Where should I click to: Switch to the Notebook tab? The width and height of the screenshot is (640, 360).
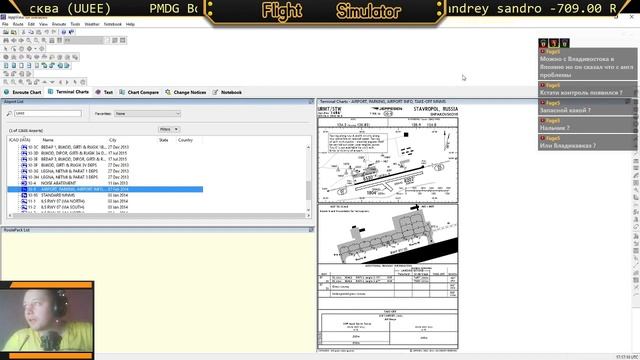pos(227,92)
